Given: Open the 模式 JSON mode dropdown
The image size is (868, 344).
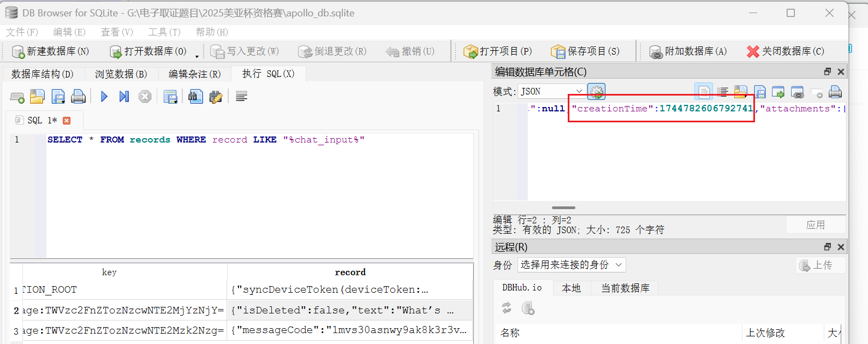Looking at the screenshot, I should 551,91.
